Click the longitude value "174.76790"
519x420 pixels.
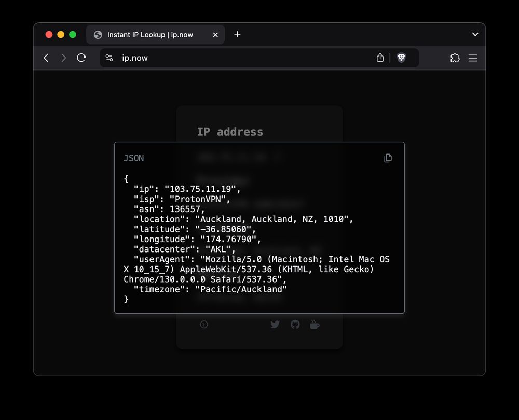228,240
